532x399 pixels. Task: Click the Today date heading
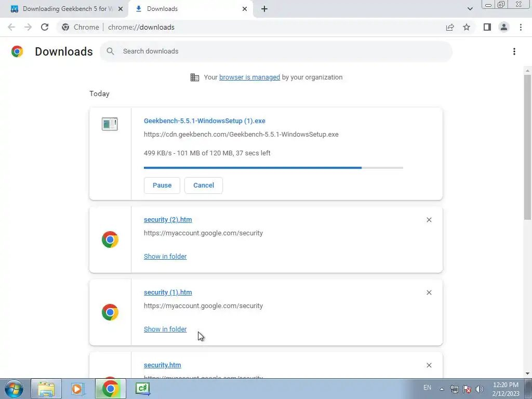click(x=99, y=94)
